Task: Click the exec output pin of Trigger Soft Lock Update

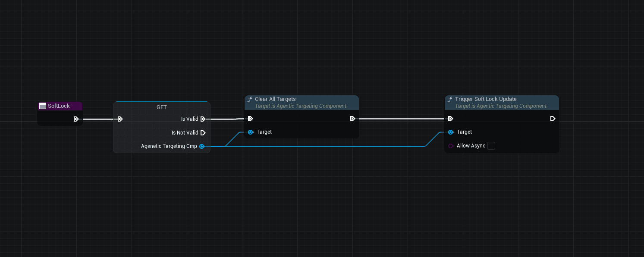Action: [553, 119]
